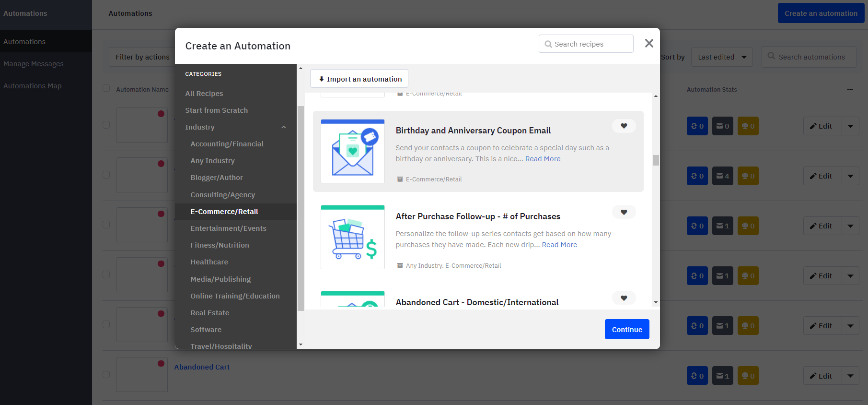Read More about Birthday Coupon Email
This screenshot has height=405, width=868.
coord(543,159)
